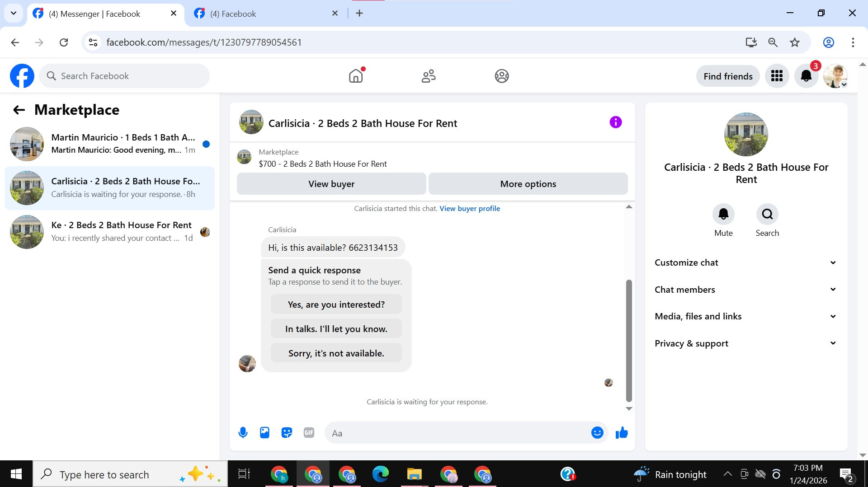Choose a sticker icon

pos(287,433)
